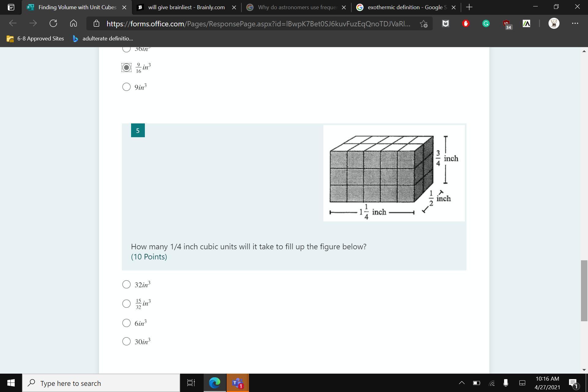
Task: Open Microsoft Teams from taskbar
Action: [237, 383]
